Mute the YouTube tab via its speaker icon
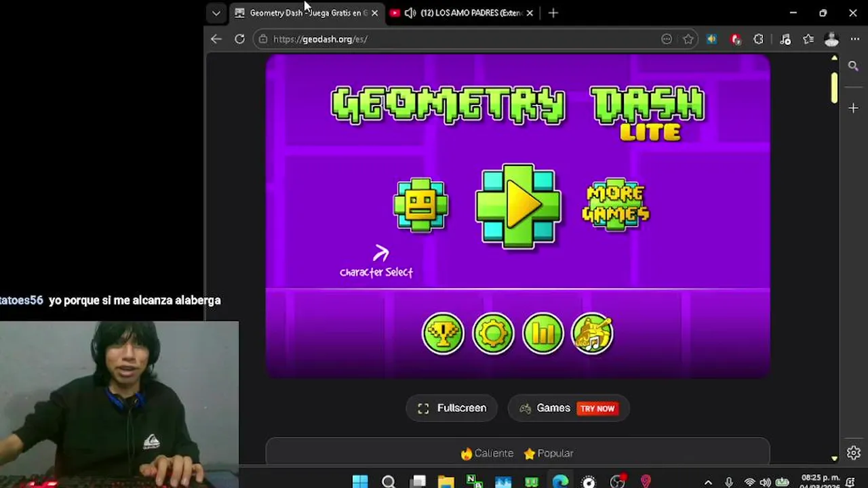This screenshot has height=488, width=868. 410,13
